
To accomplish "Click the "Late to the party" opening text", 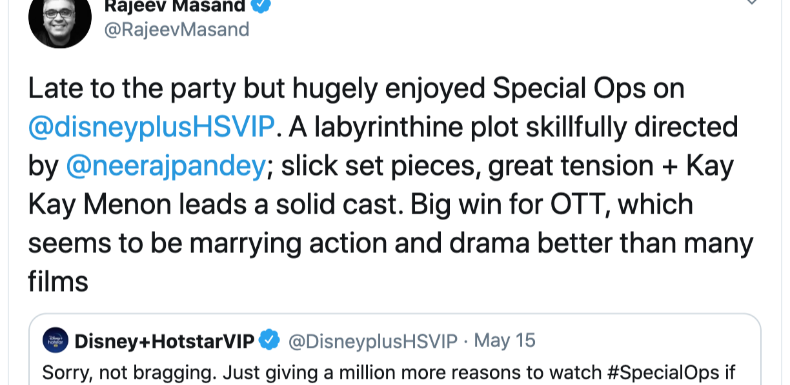I will tap(132, 89).
